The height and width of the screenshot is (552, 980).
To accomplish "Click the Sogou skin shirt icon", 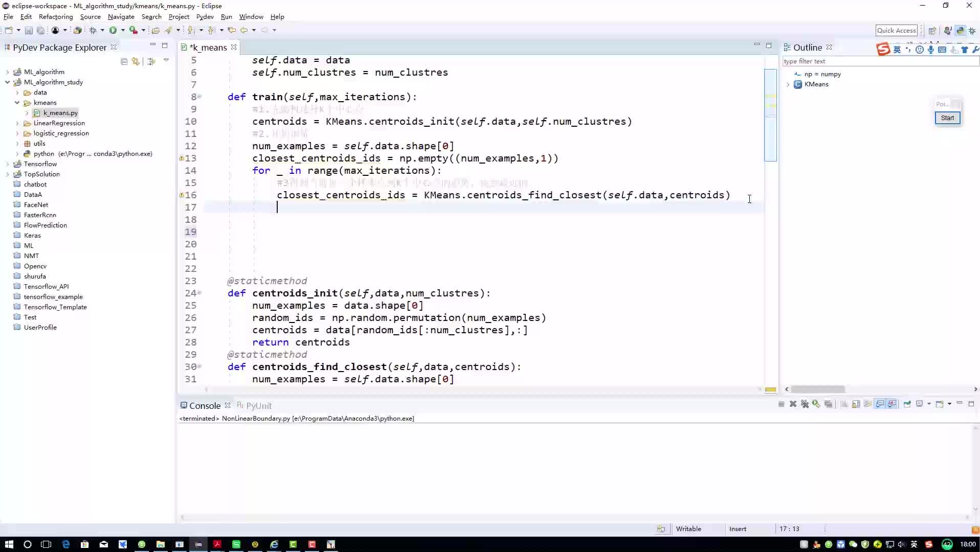I will 965,50.
